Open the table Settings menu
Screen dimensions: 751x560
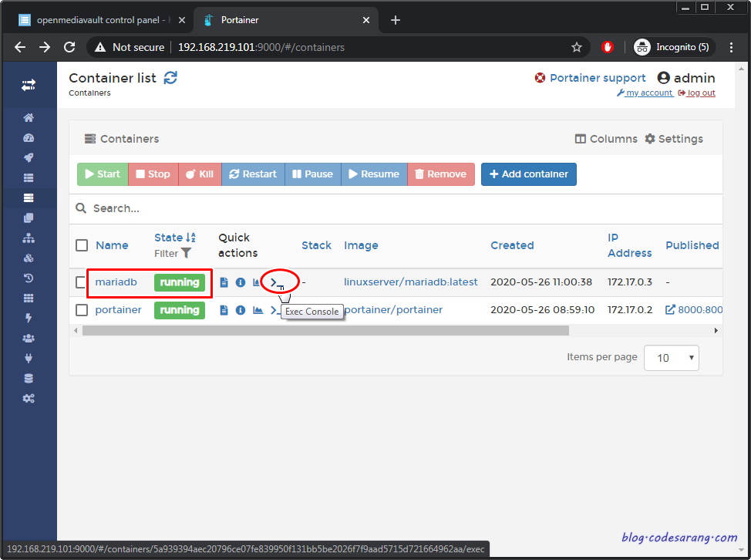673,139
